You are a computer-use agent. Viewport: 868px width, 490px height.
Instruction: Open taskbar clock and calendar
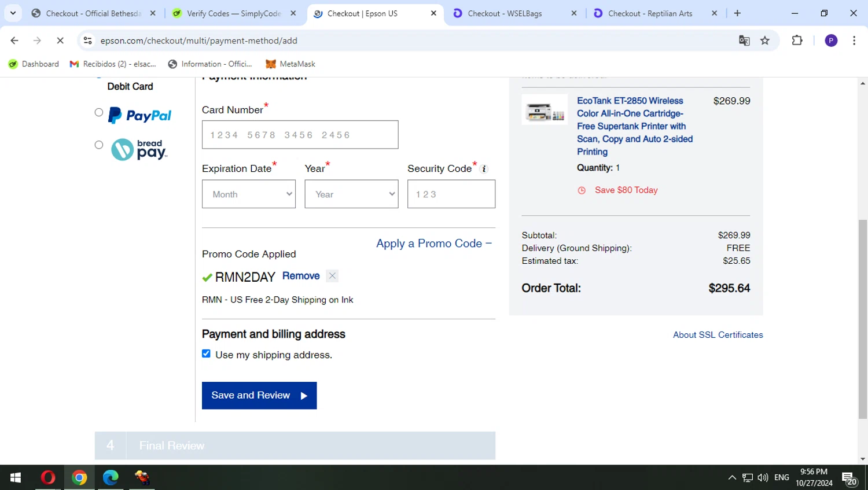(x=814, y=477)
